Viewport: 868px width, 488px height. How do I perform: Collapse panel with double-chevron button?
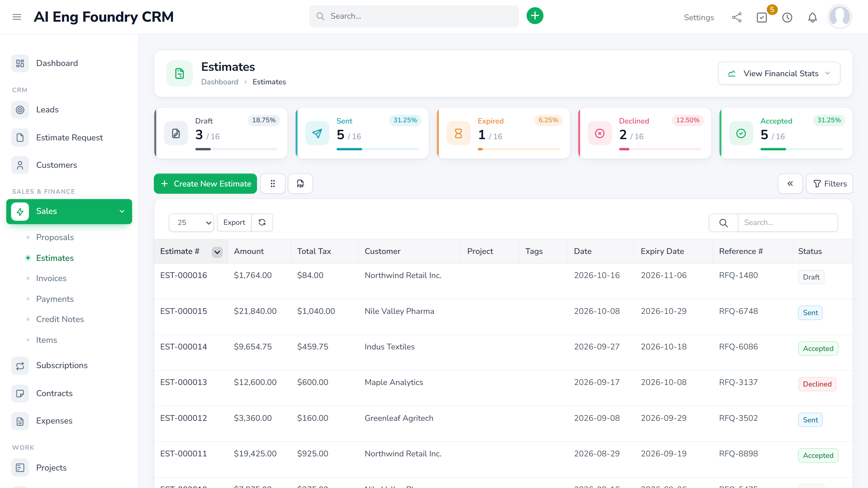click(x=790, y=183)
